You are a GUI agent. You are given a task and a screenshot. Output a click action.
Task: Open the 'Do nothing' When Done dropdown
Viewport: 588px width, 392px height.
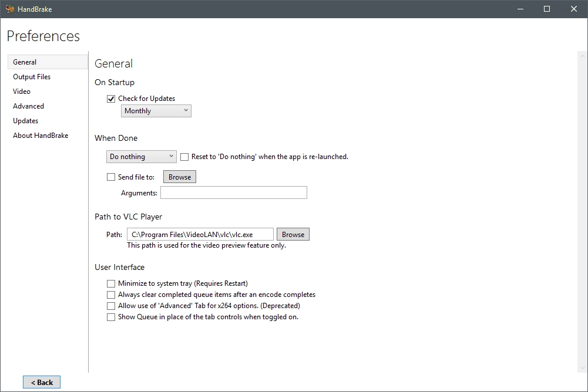tap(142, 157)
